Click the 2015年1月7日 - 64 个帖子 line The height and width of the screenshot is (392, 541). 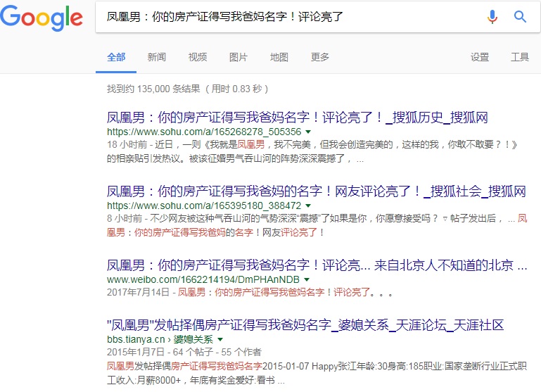(184, 353)
